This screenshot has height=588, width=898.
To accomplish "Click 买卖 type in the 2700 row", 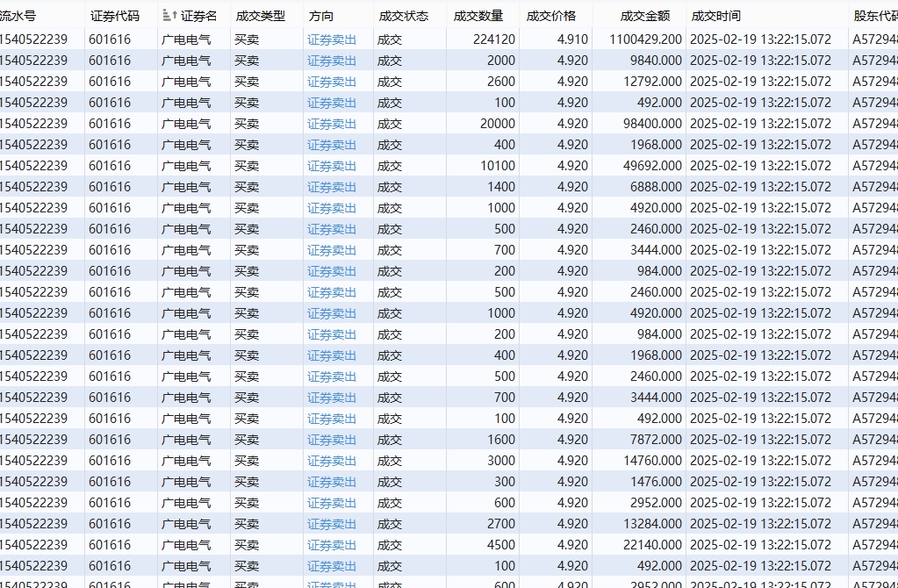I will click(x=247, y=524).
